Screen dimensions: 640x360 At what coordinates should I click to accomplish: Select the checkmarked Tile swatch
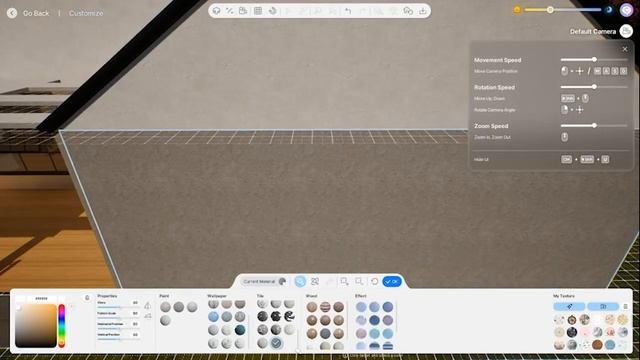click(276, 343)
